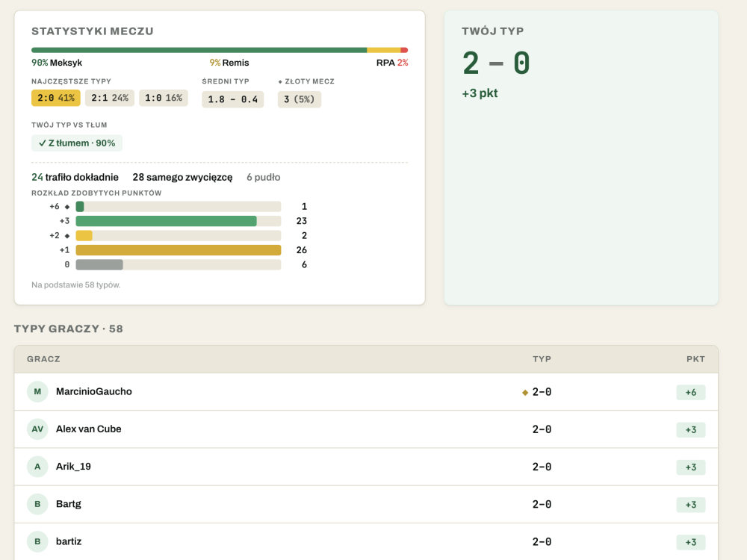The image size is (747, 560).
Task: Click the +3 points distribution bar
Action: (167, 221)
